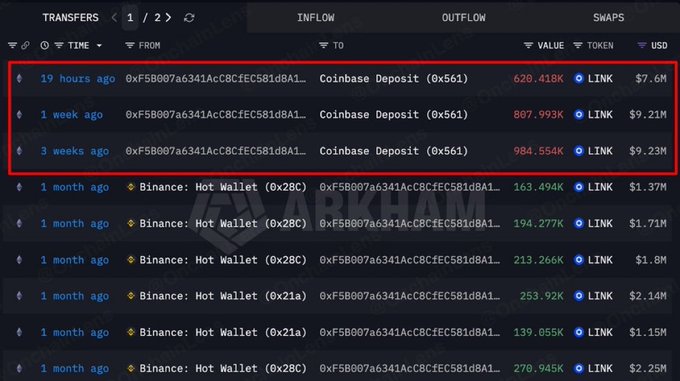This screenshot has width=680, height=381.
Task: Open the TOKEN column filter
Action: pos(578,45)
